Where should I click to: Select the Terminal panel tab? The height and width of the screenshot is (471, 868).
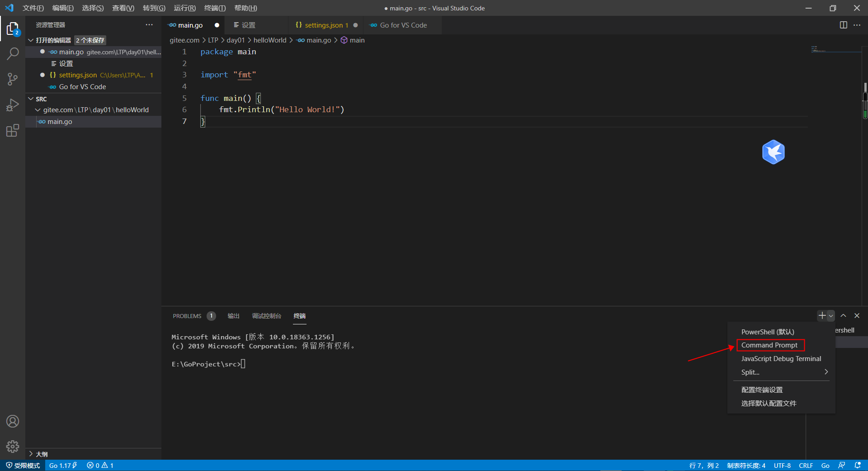[299, 316]
